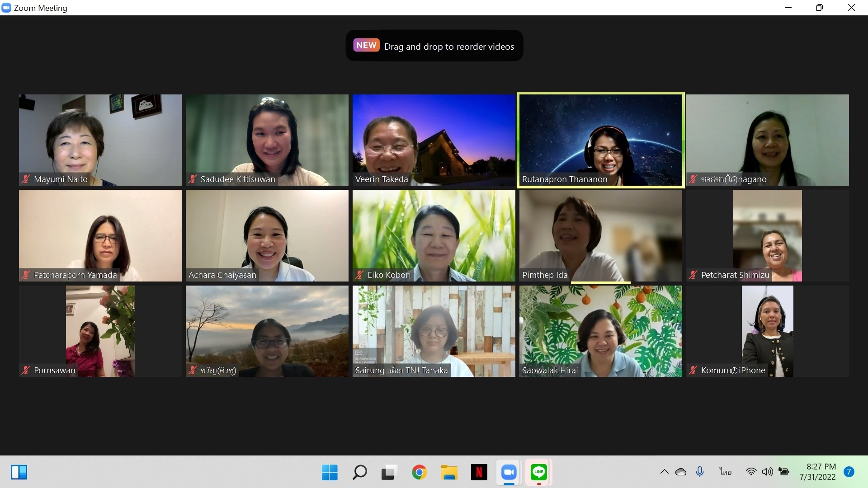The width and height of the screenshot is (868, 488).
Task: Expand the hidden system tray icons chevron
Action: (x=664, y=472)
